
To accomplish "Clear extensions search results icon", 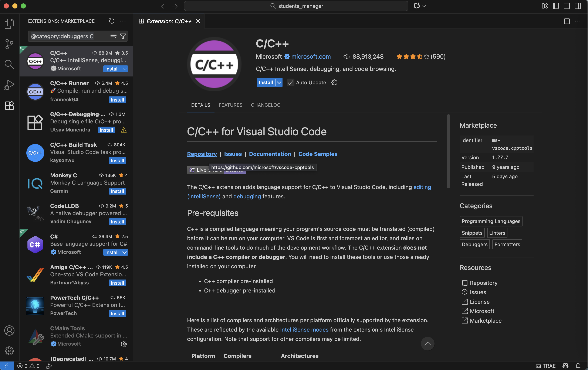I will (113, 36).
